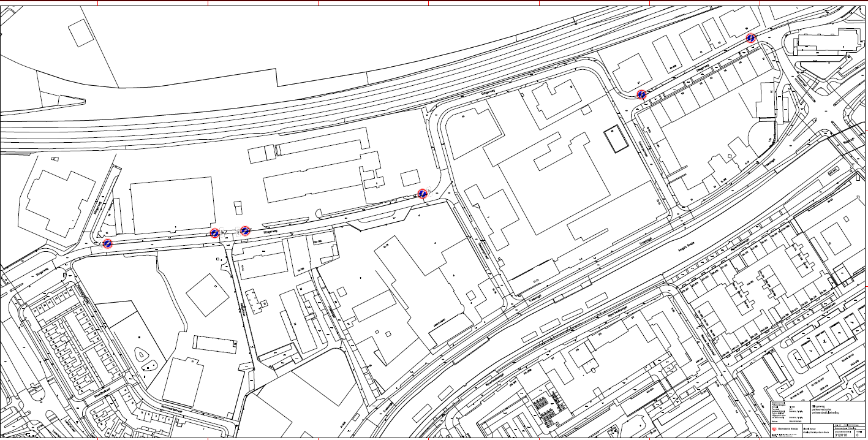Click the no-parking sign at the Slingerweg junction
868x440 pixels.
[423, 194]
